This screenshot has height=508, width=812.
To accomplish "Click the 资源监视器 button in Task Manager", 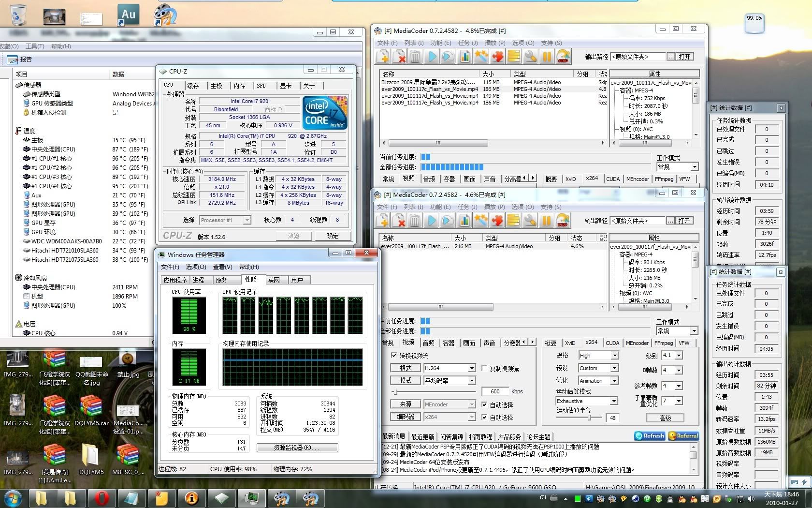I will click(297, 448).
